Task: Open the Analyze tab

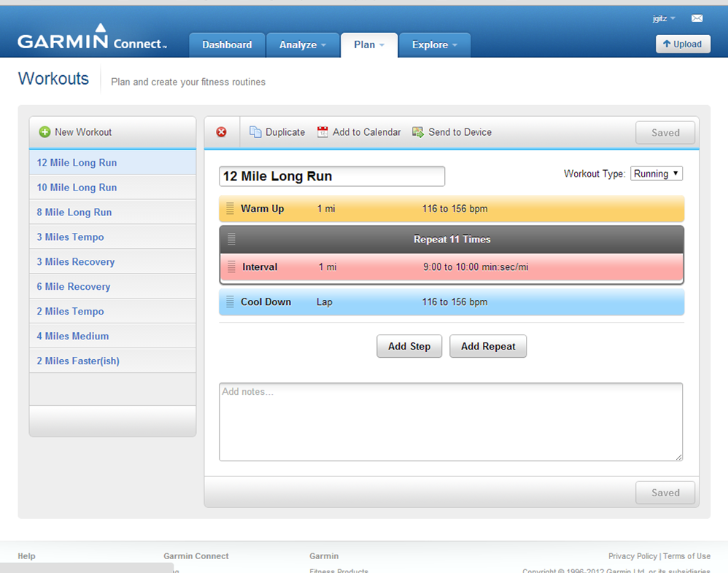Action: coord(303,45)
